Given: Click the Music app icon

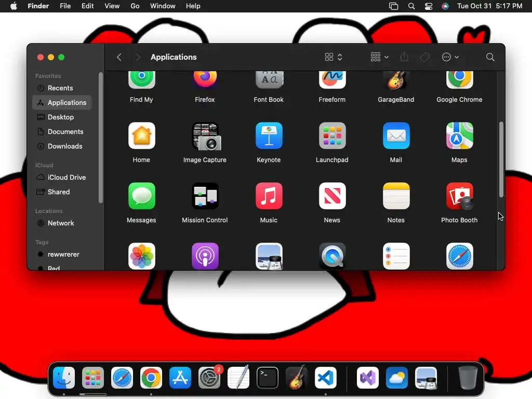Looking at the screenshot, I should point(269,196).
